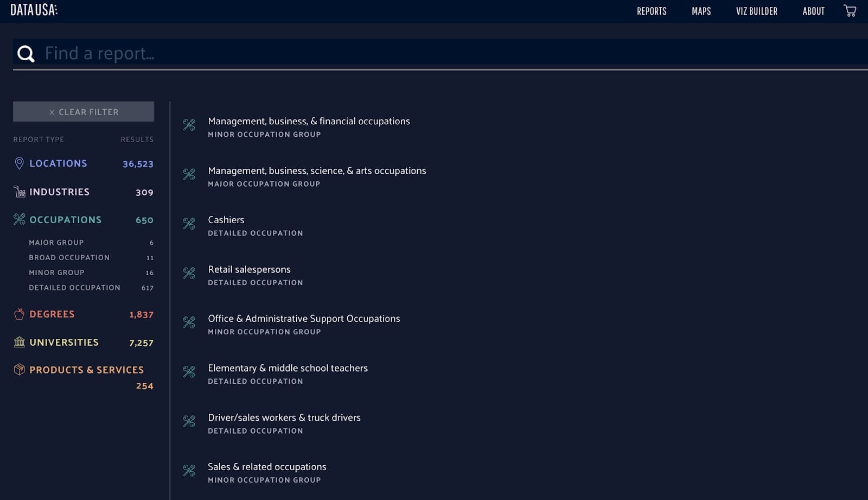Click the location pin icon beside LOCATIONS filter

pos(20,162)
